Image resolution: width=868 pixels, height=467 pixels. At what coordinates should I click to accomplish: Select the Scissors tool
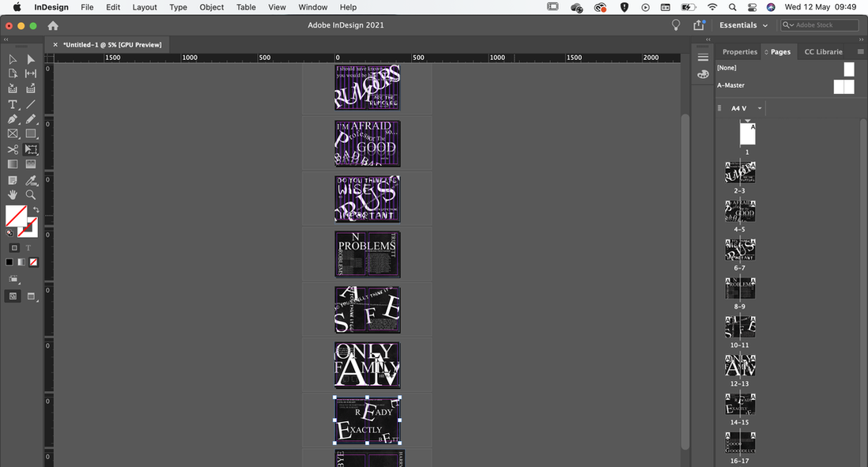click(x=13, y=149)
